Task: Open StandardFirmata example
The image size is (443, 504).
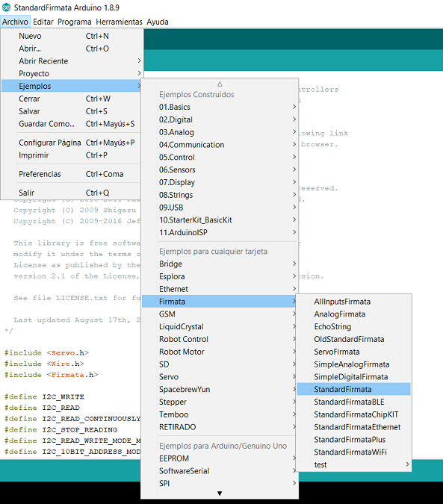Action: click(353, 389)
